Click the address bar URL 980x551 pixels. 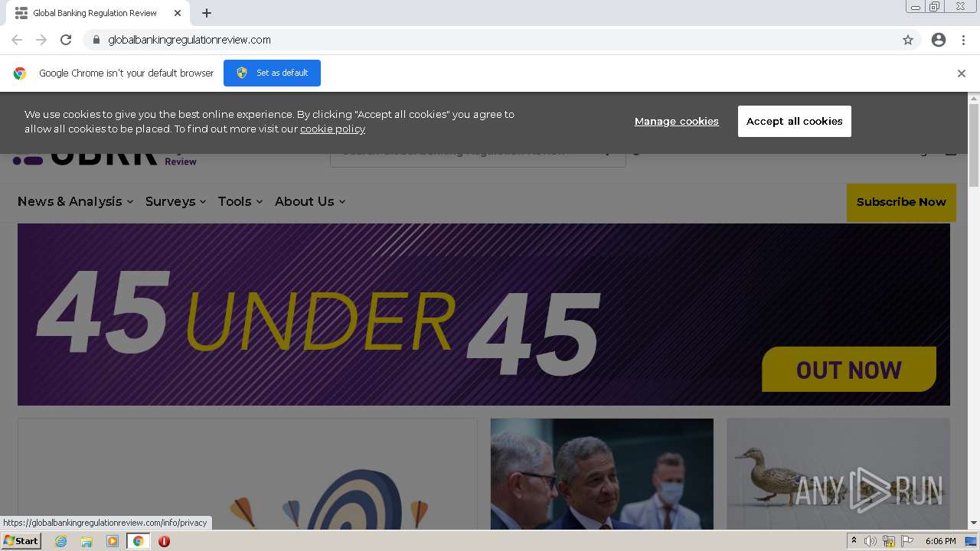(x=189, y=40)
